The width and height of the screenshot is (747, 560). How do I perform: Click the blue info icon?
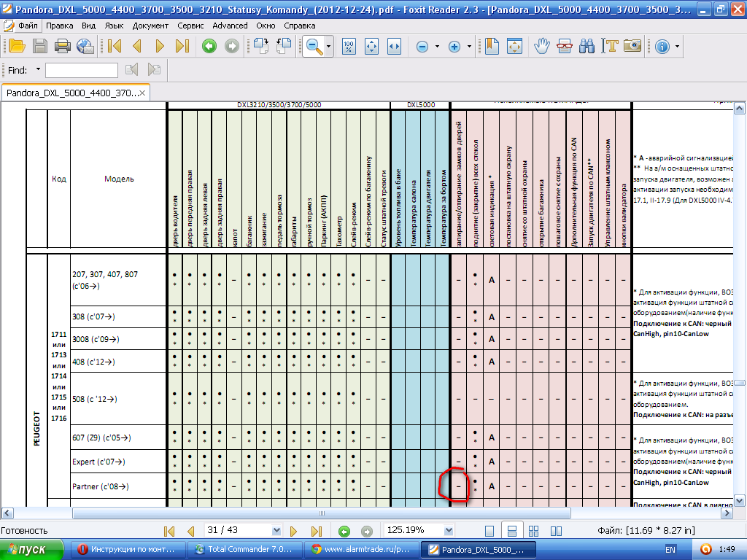[x=662, y=47]
